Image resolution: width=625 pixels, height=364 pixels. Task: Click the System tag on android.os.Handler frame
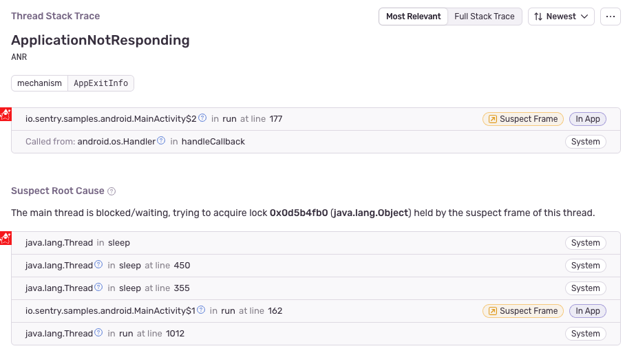585,142
